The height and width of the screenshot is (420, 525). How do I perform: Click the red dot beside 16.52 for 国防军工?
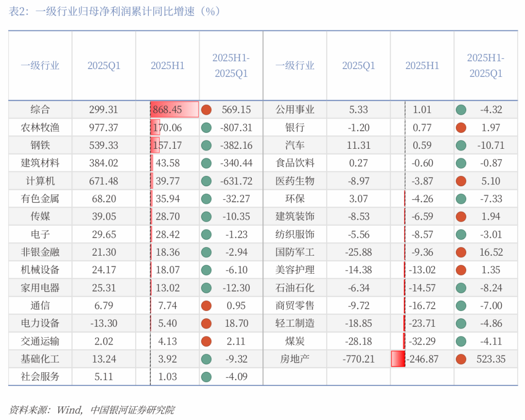[x=461, y=252]
